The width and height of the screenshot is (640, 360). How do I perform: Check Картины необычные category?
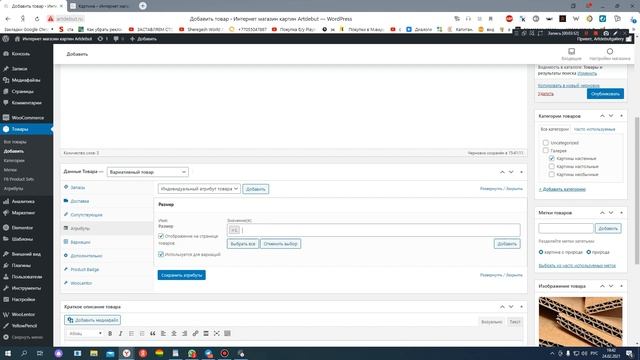pos(551,174)
